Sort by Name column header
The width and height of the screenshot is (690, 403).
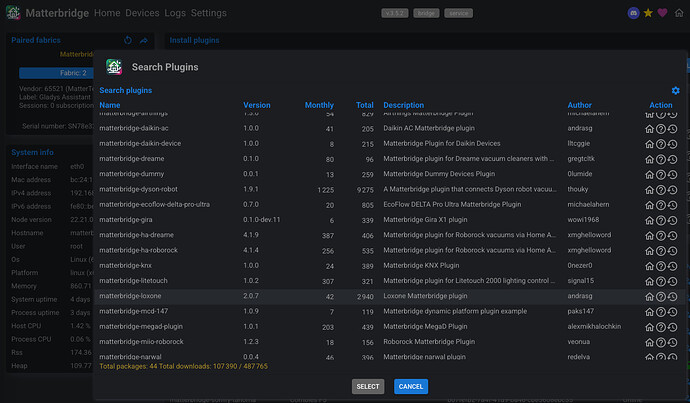pyautogui.click(x=110, y=105)
